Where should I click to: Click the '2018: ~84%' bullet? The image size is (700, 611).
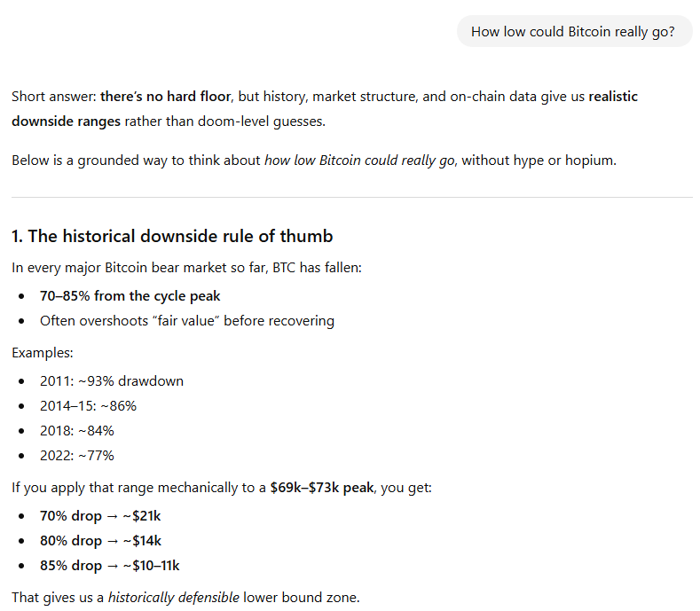coord(77,431)
